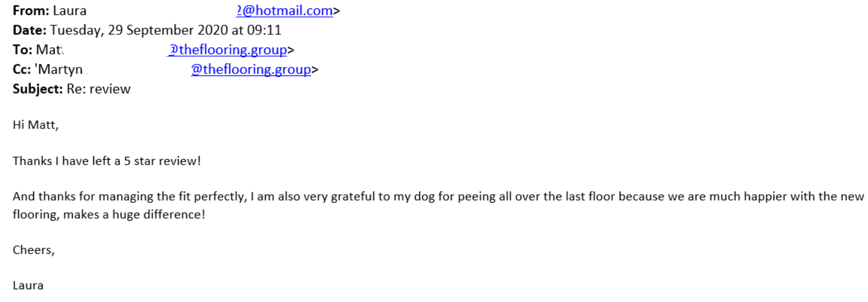This screenshot has width=868, height=302.
Task: Click the signature "Laura" at the bottom
Action: pos(28,286)
